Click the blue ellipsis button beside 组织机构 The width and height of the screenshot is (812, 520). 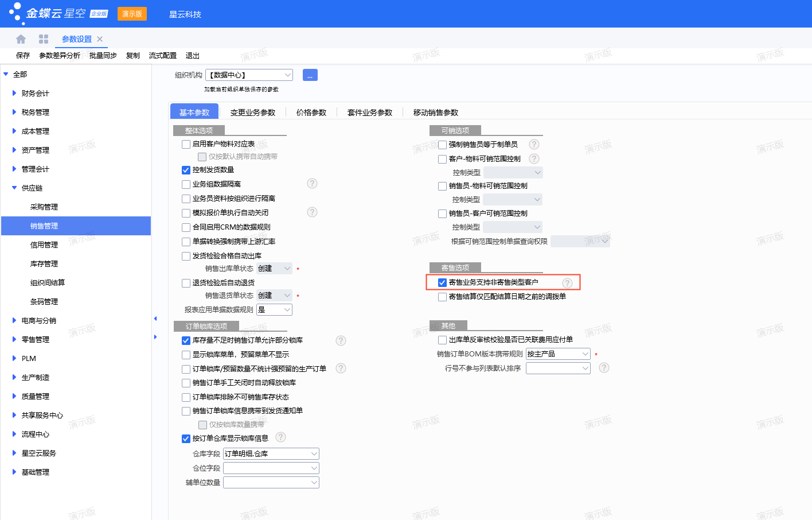tap(310, 75)
